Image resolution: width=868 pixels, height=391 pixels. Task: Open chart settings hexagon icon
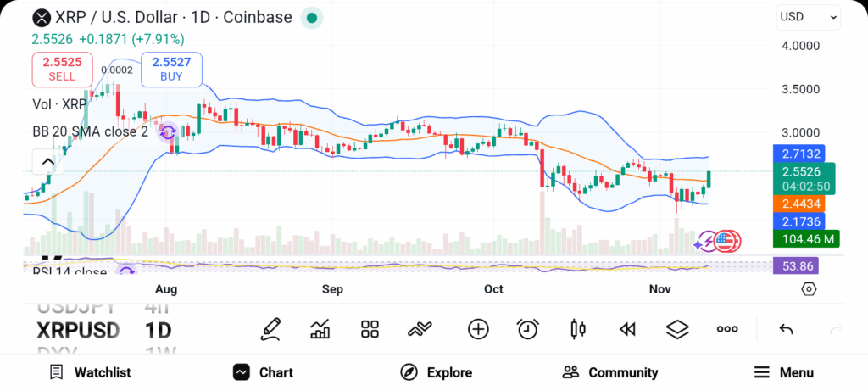(809, 289)
